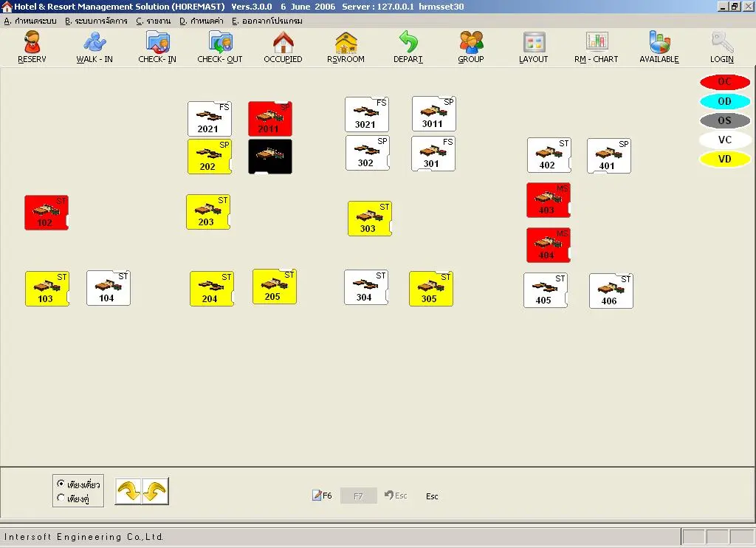Select the black highlighted room tile

[x=270, y=157]
